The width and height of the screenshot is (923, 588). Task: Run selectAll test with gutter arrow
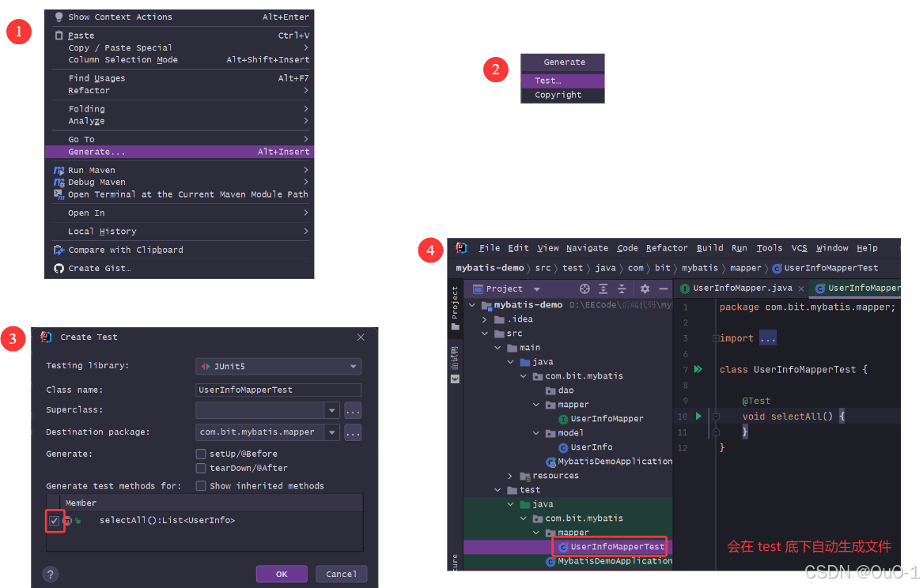click(x=698, y=416)
